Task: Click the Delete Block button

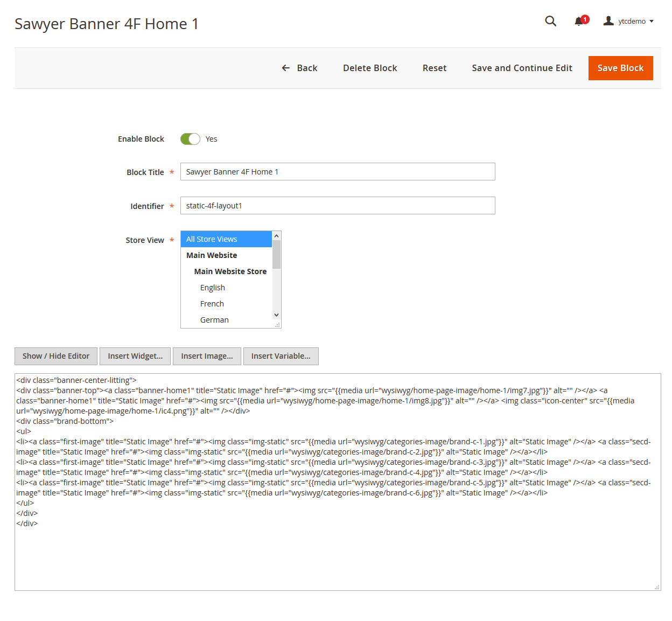Action: (370, 68)
